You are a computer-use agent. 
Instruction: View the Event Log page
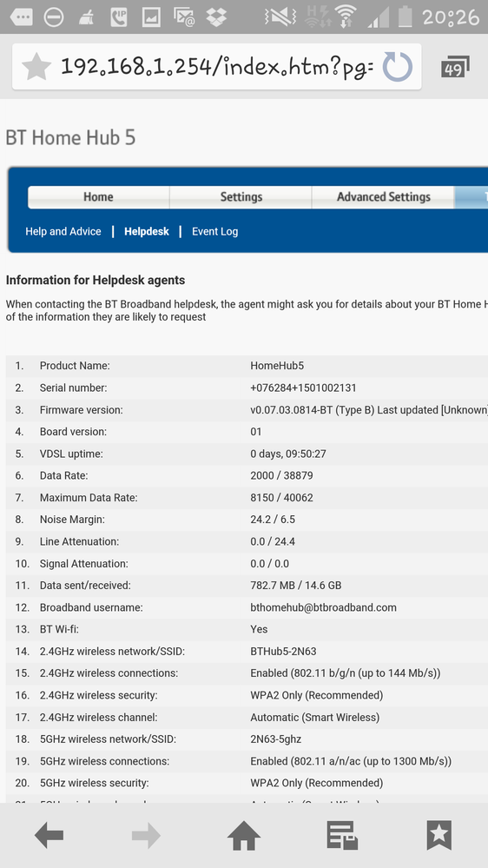tap(214, 231)
